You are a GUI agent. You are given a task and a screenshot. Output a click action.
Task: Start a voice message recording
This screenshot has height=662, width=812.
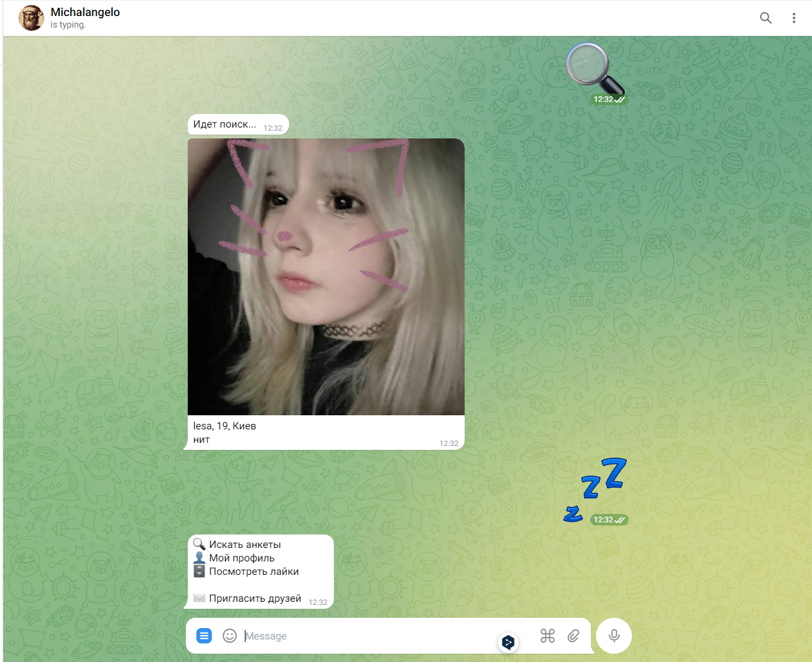614,636
